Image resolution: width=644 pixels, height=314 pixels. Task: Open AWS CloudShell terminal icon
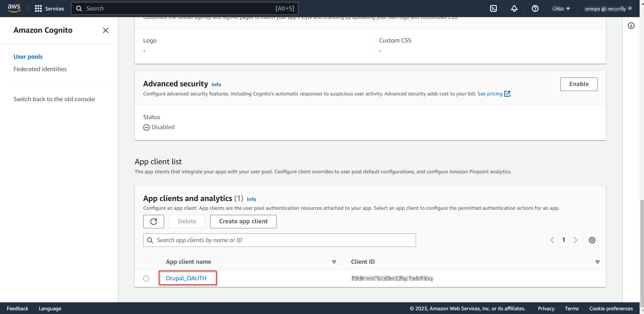click(x=493, y=8)
